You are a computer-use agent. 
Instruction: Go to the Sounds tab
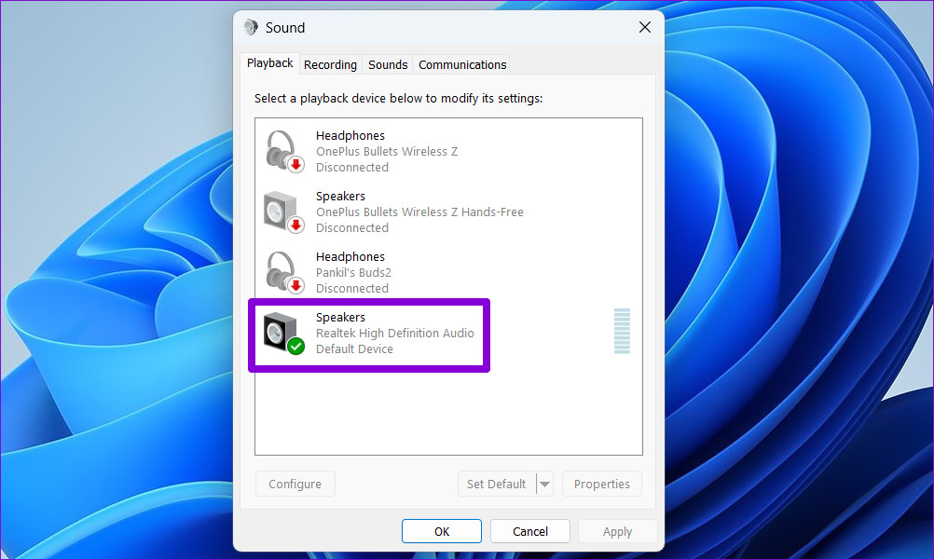tap(388, 64)
